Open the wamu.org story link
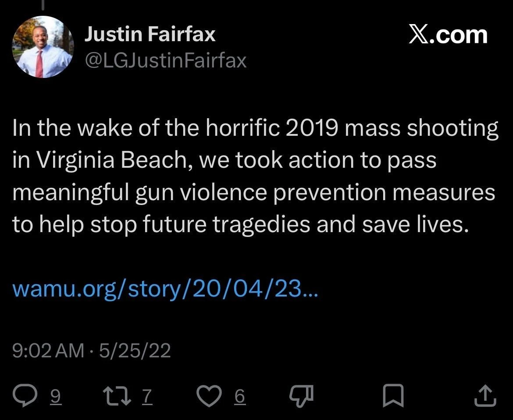 point(165,289)
